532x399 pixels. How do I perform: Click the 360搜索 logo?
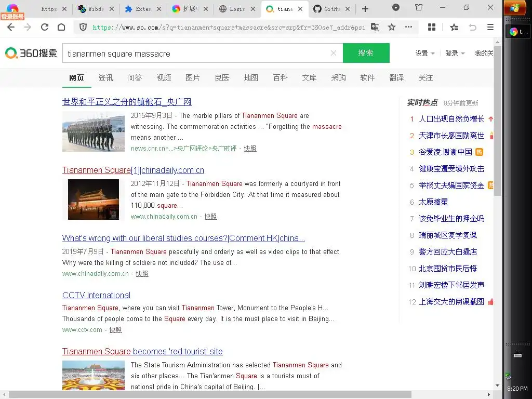(x=31, y=53)
